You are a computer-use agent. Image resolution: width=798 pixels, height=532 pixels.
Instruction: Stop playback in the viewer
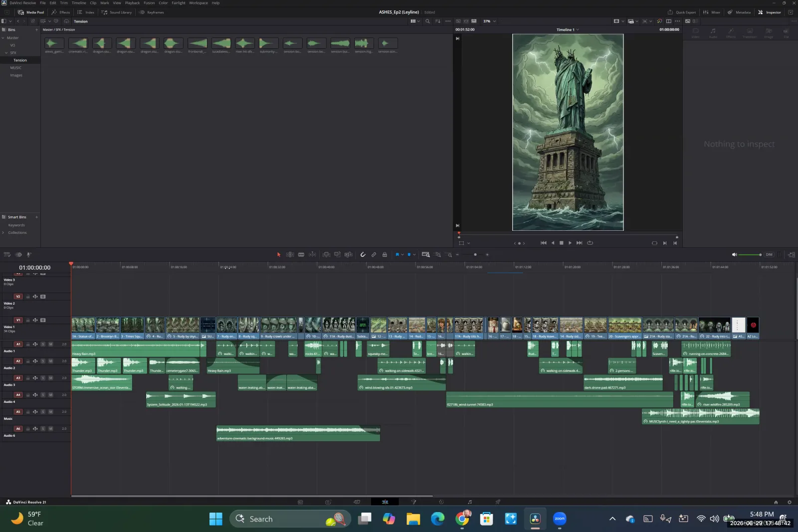561,243
